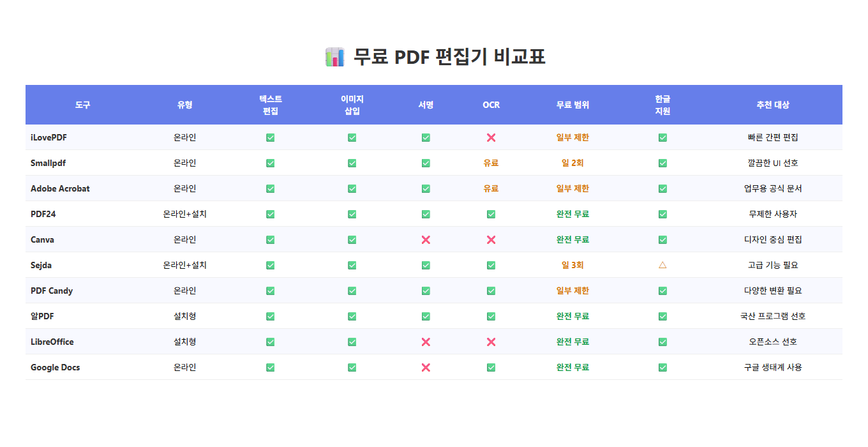This screenshot has width=868, height=447.
Task: Click the 일 2회 label for Smallpdf
Action: [571, 163]
